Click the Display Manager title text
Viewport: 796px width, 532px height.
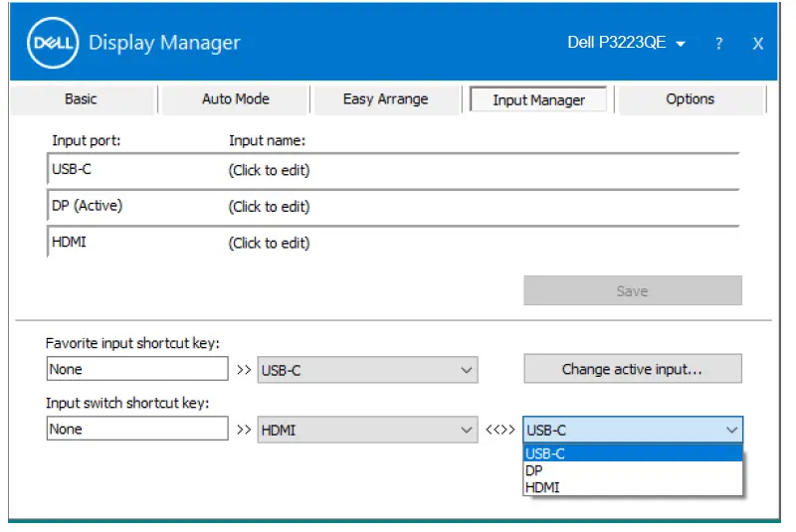164,43
